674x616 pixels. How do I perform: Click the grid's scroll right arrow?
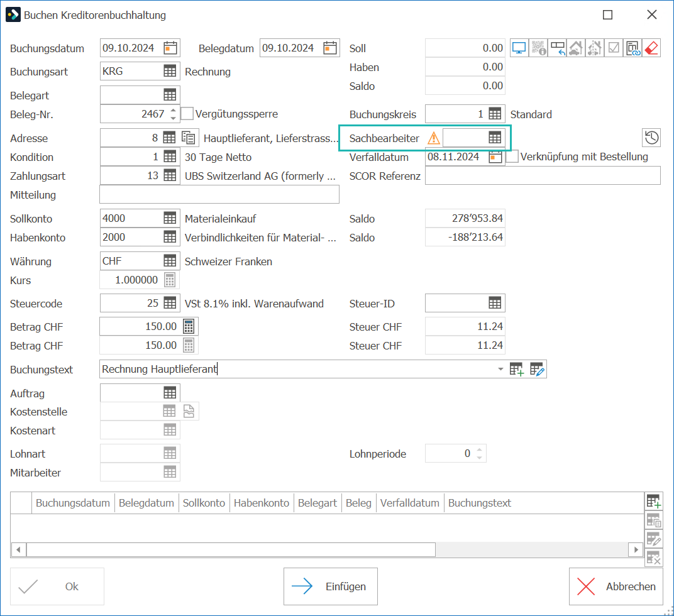click(636, 549)
